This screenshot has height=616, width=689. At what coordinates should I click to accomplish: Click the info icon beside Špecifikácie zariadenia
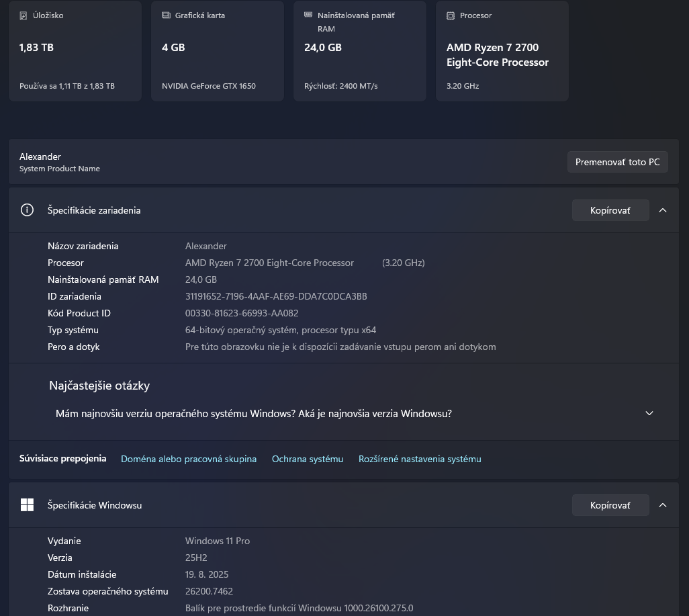click(x=27, y=210)
